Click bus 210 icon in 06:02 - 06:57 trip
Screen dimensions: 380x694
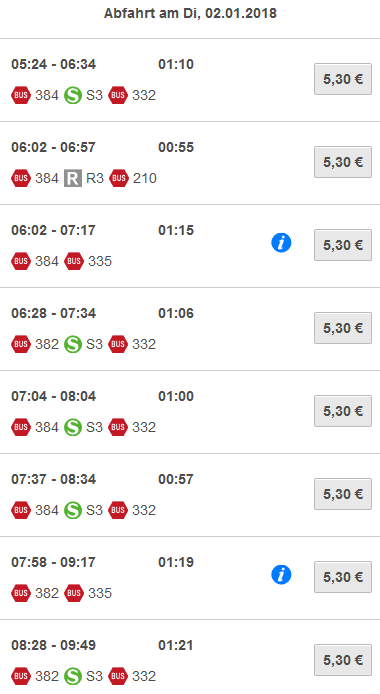click(x=118, y=178)
